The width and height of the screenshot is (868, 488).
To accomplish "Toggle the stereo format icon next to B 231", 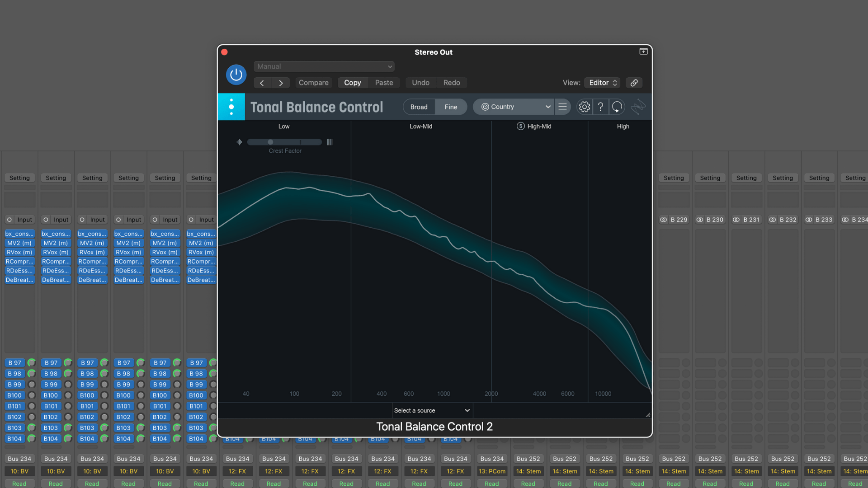I will (x=736, y=220).
